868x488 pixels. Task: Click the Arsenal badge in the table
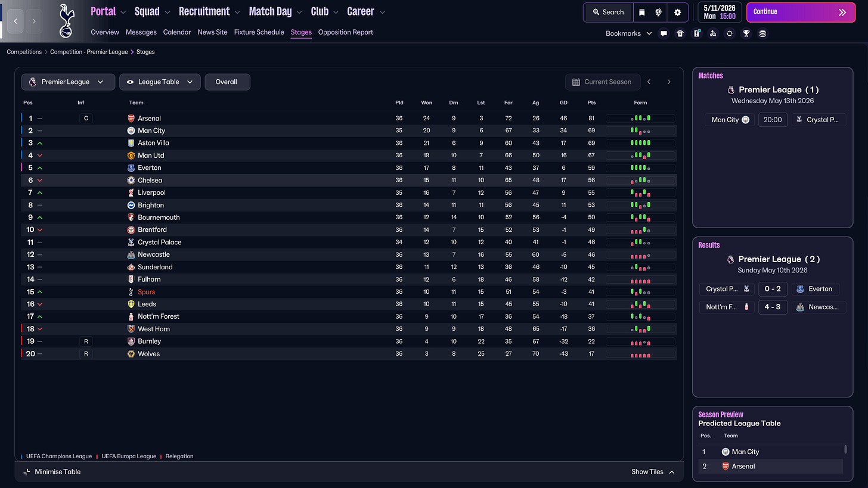tap(131, 118)
